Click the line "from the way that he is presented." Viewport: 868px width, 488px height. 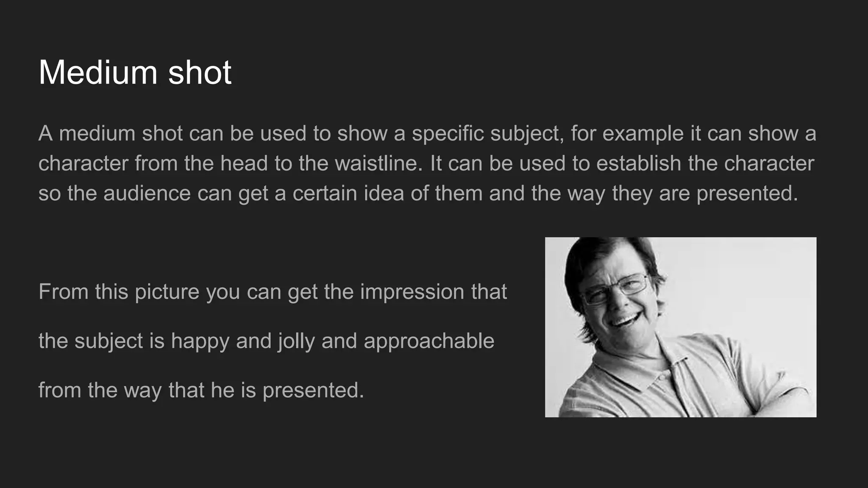201,390
